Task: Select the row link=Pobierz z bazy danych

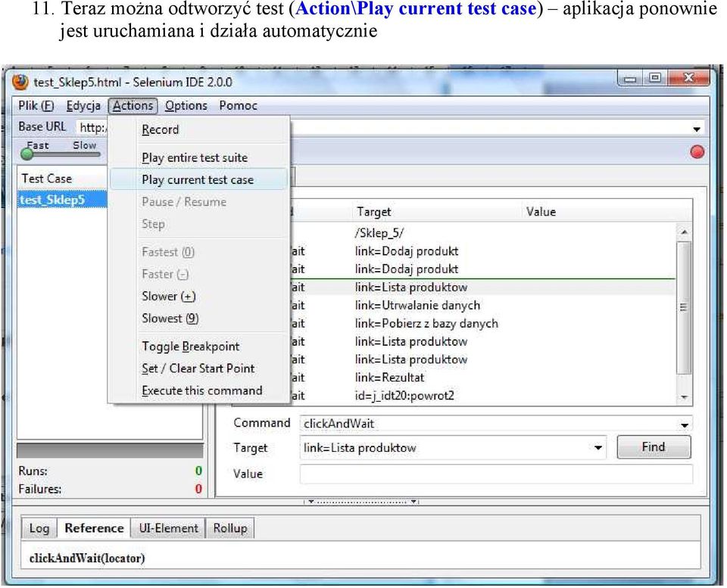Action: (x=482, y=323)
